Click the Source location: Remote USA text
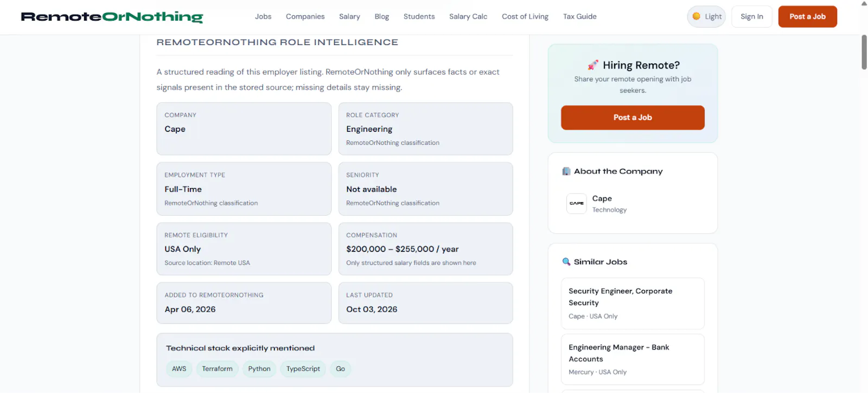 click(x=207, y=263)
